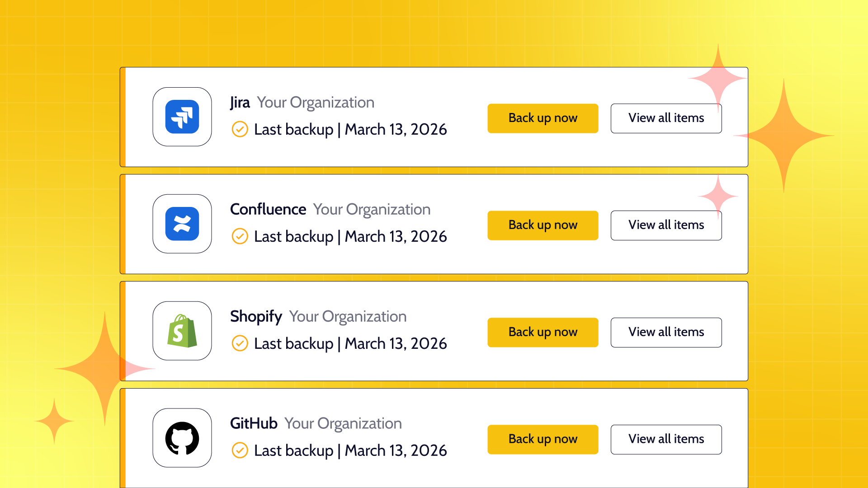Show all Shopify backup items
Viewport: 868px width, 488px height.
[x=666, y=332]
